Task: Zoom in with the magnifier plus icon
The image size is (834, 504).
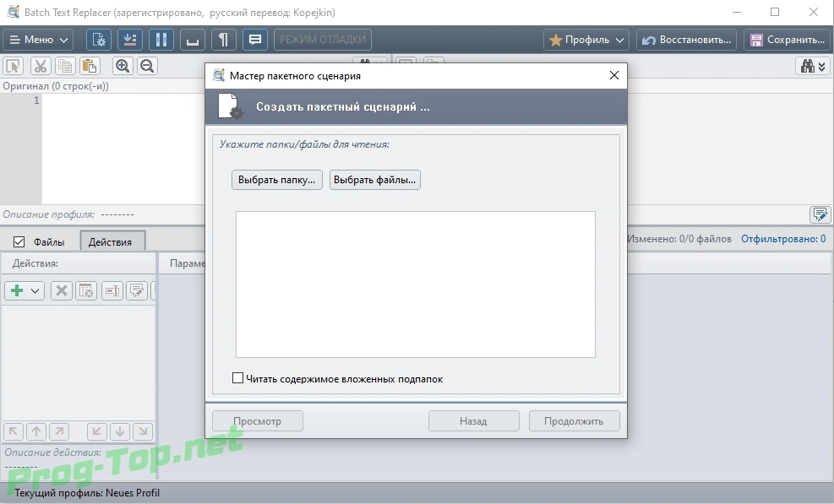Action: (123, 66)
